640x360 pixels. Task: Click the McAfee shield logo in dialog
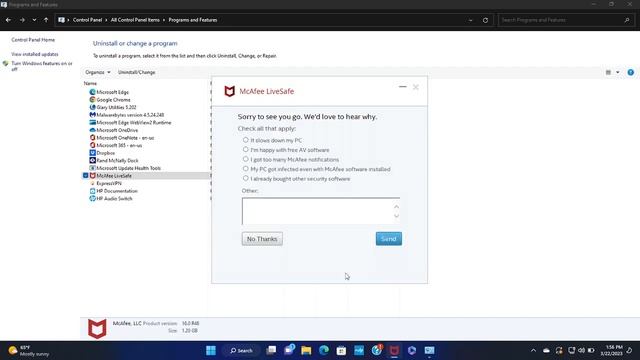pyautogui.click(x=229, y=91)
